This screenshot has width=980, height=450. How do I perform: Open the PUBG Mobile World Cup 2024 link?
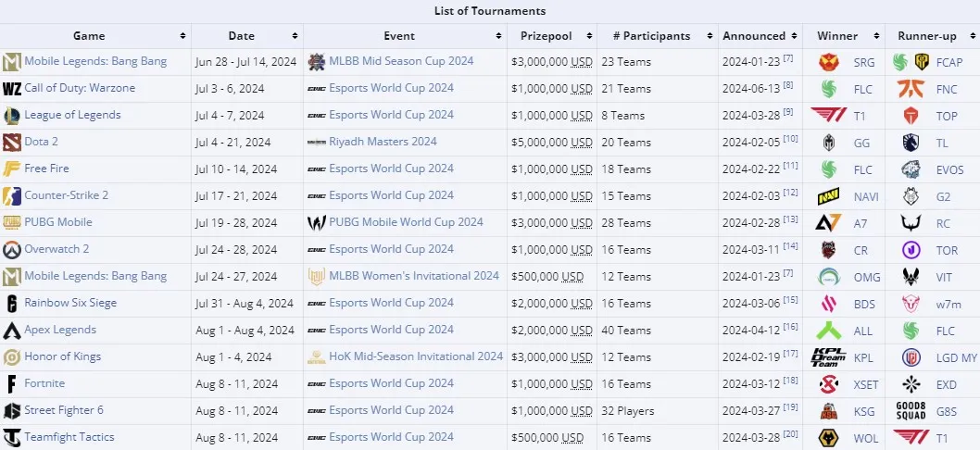pos(407,222)
